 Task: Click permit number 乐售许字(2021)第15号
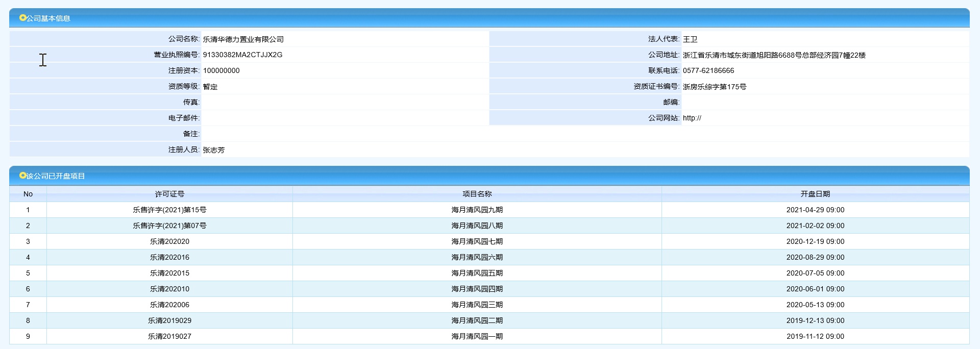169,210
